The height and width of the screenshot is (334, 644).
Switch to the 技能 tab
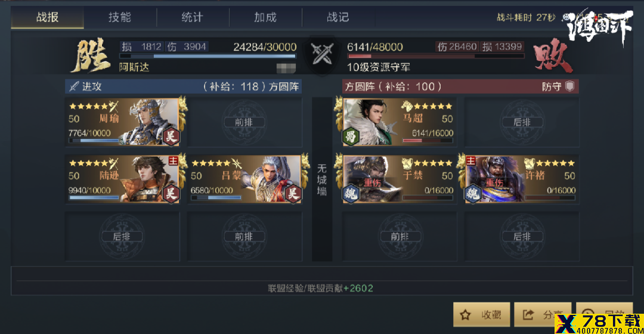click(x=120, y=17)
